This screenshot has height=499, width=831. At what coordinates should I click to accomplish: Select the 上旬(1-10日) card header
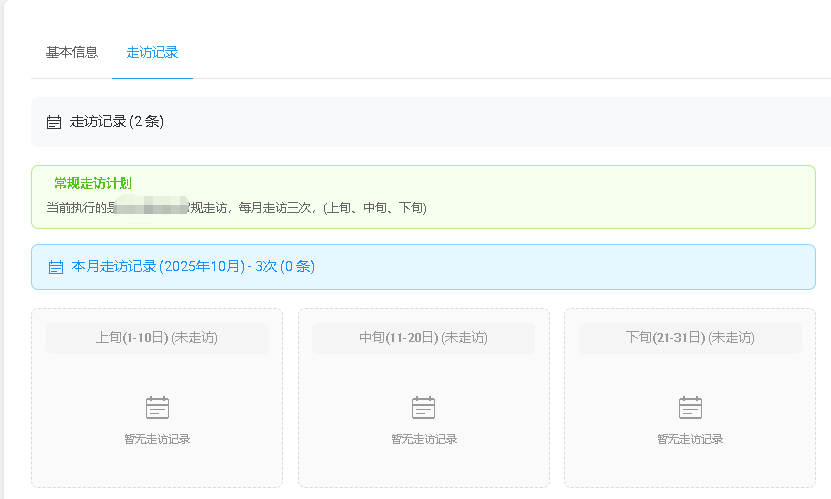pyautogui.click(x=157, y=338)
